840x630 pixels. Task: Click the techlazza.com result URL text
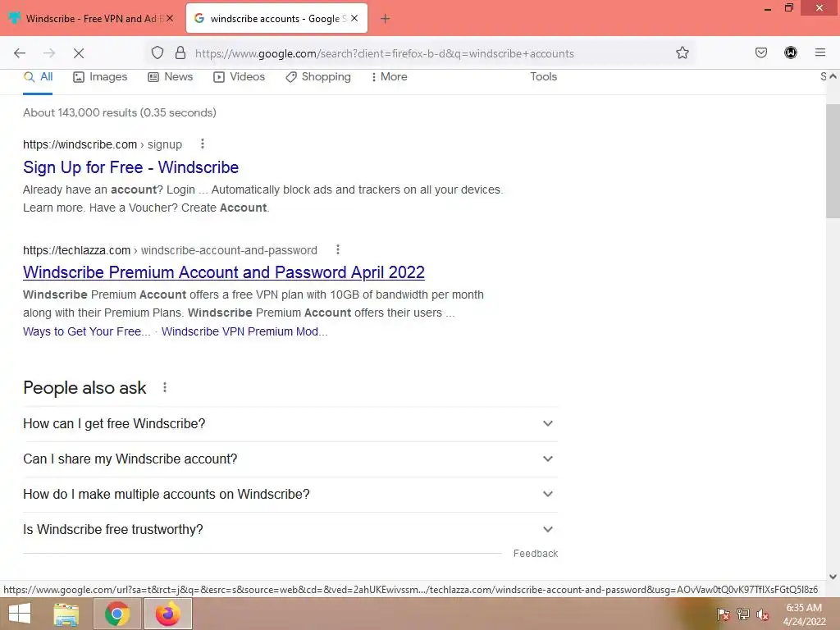click(170, 250)
